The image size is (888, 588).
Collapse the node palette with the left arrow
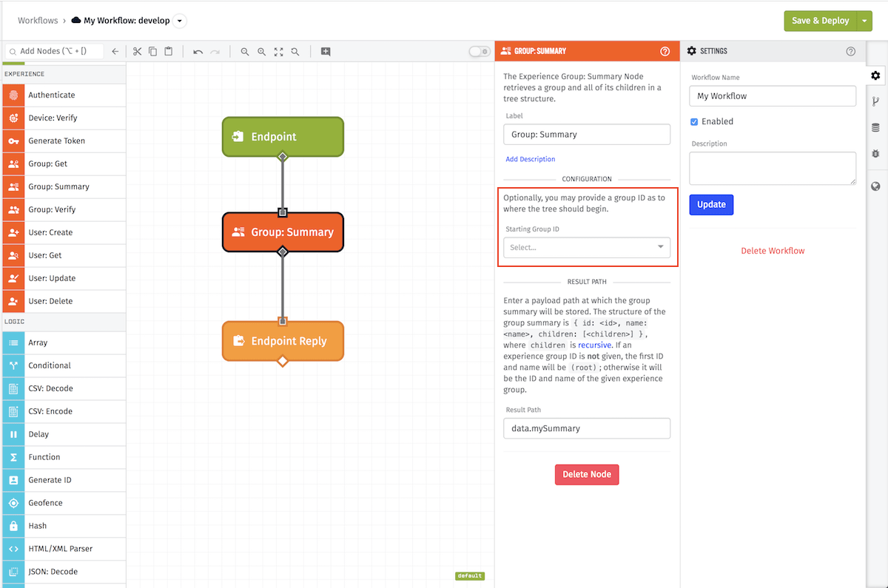tap(115, 52)
